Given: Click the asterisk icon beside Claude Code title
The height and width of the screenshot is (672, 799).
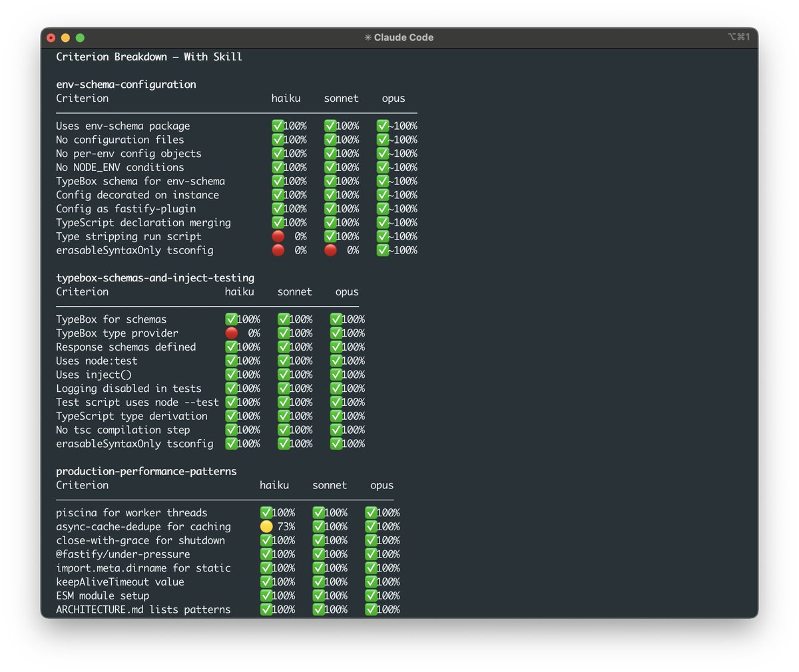Looking at the screenshot, I should click(368, 38).
